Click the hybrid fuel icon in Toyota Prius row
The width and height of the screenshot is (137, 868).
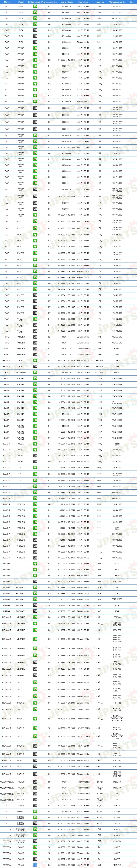(35, 865)
